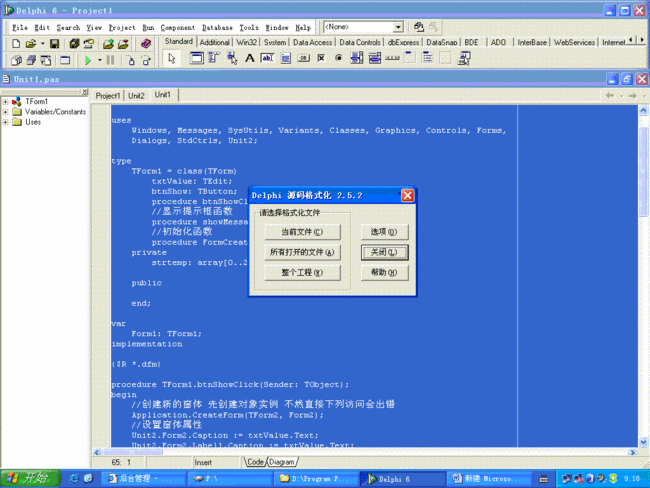
Task: Select the ScrollBar component icon
Action: coord(392,58)
